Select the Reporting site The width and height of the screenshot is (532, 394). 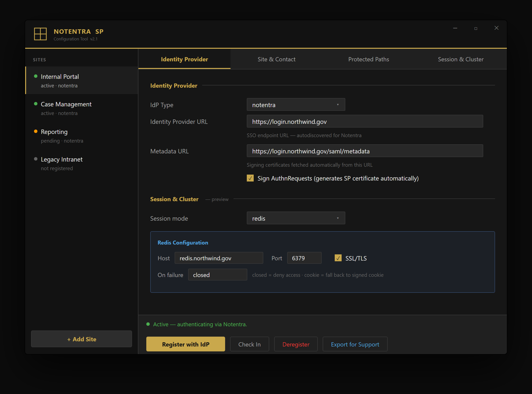[x=82, y=135]
